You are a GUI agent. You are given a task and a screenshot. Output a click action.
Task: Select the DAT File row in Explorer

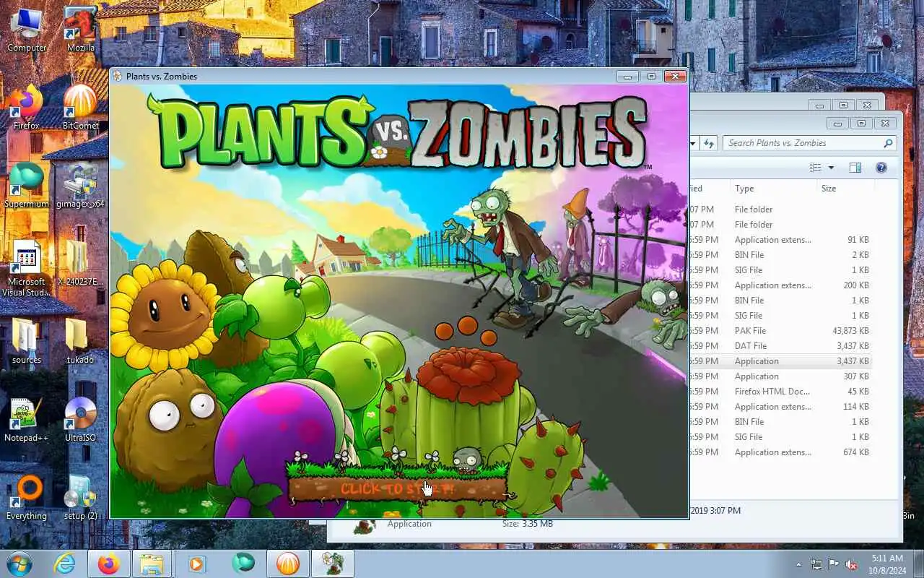780,346
